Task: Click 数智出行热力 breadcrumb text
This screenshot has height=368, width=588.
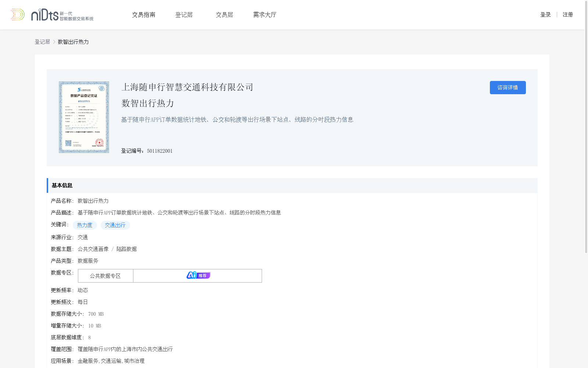Action: tap(73, 42)
